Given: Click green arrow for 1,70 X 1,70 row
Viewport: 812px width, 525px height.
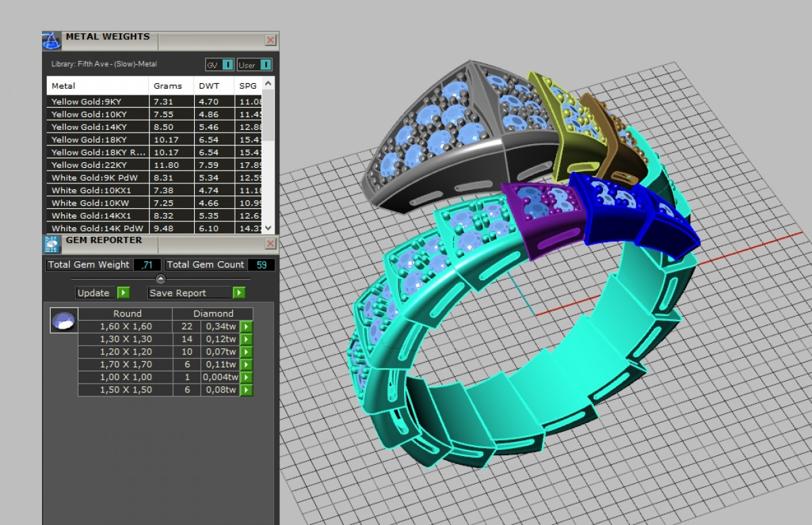Looking at the screenshot, I should click(246, 365).
